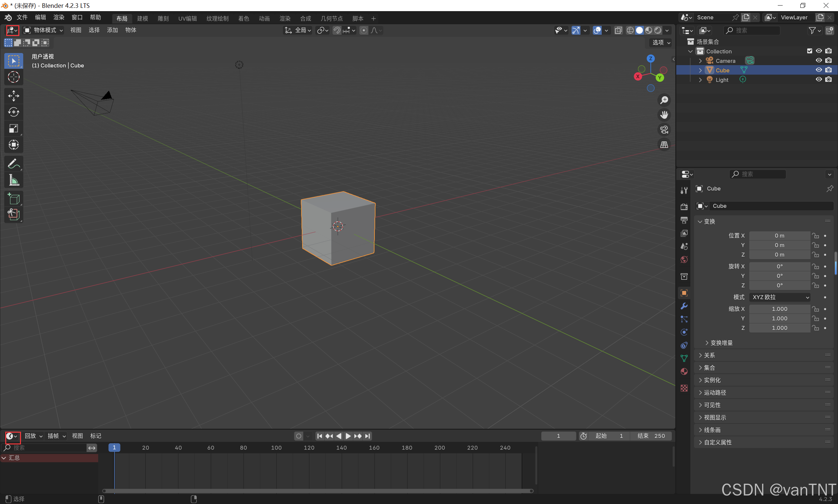Click the timeline horizontal scrollbar
This screenshot has height=504, width=838.
pyautogui.click(x=318, y=491)
